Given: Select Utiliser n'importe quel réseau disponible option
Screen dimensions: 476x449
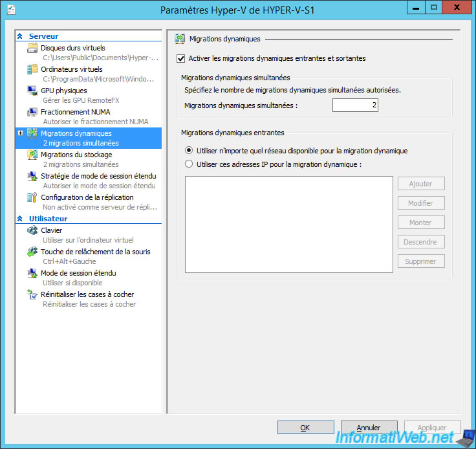Looking at the screenshot, I should click(189, 150).
